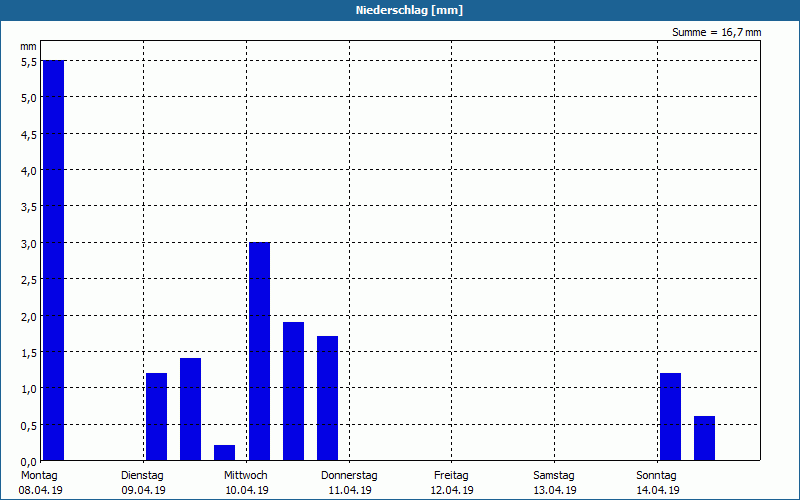Viewport: 800px width, 500px height.
Task: Click the Montag day label
Action: point(39,476)
